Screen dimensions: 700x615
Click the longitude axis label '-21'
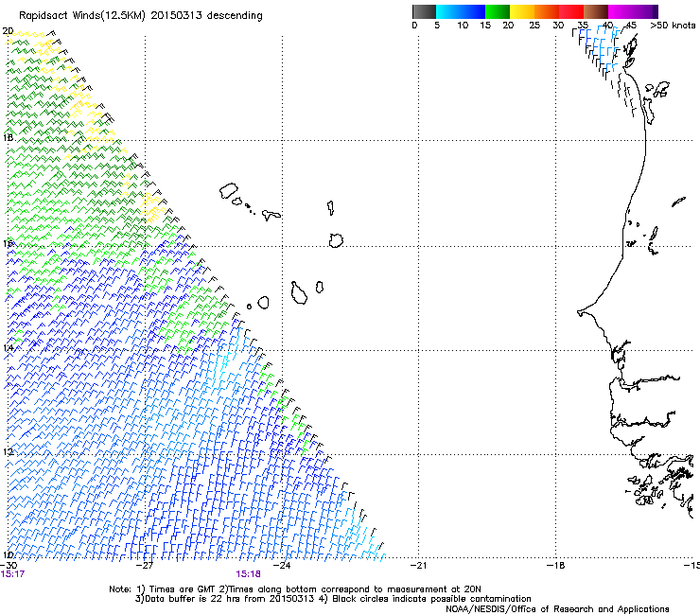(418, 566)
